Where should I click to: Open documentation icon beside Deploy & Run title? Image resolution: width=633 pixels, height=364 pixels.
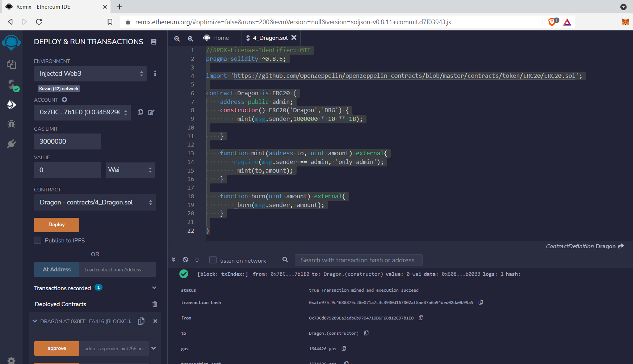[x=154, y=42]
